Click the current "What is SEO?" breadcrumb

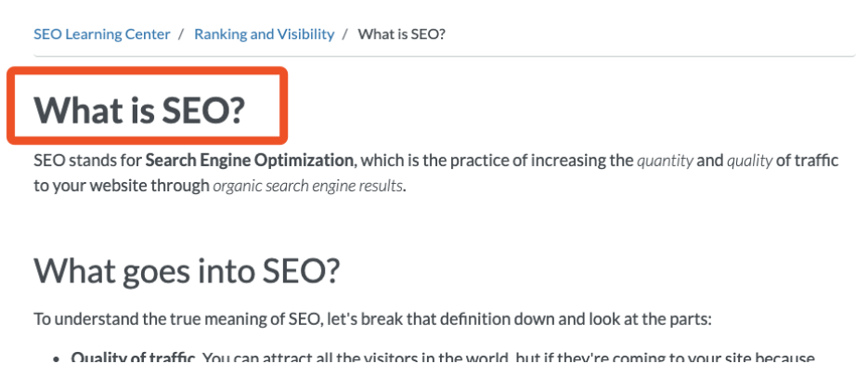pyautogui.click(x=401, y=34)
